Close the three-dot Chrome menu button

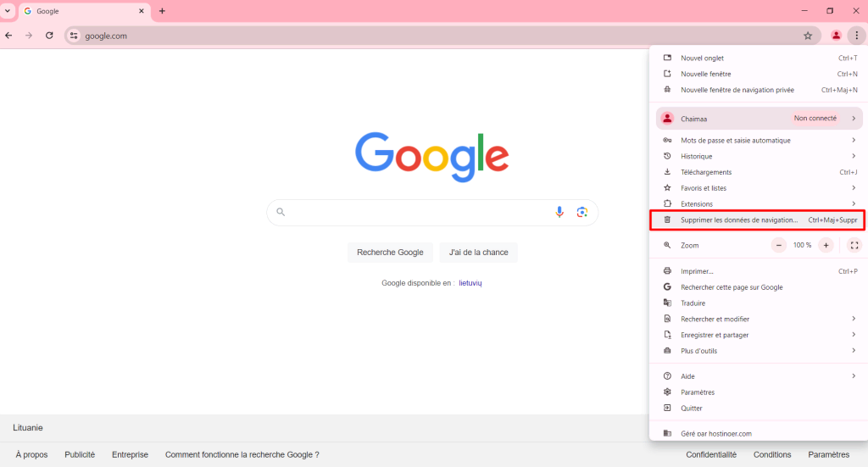tap(856, 36)
